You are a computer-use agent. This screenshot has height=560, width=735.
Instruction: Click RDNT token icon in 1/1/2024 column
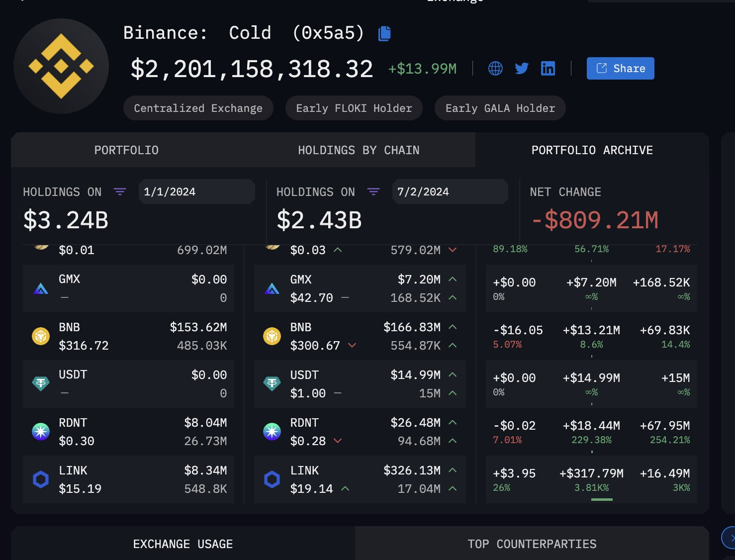(41, 431)
